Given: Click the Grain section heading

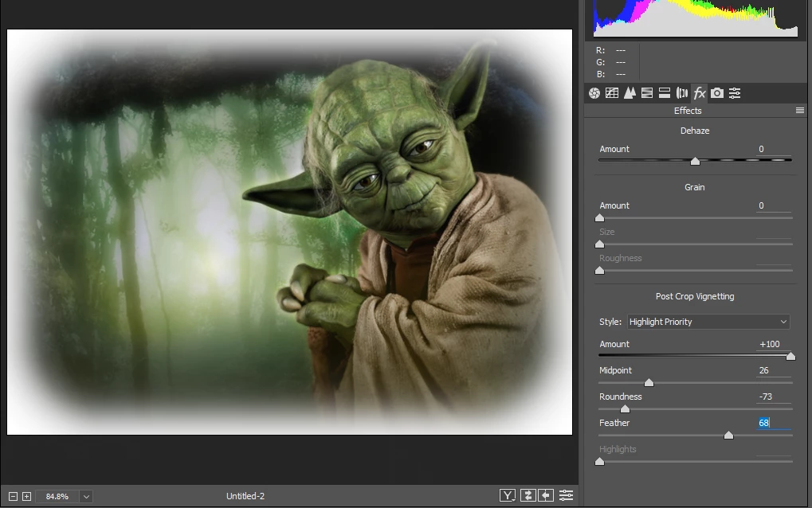Looking at the screenshot, I should pyautogui.click(x=695, y=187).
